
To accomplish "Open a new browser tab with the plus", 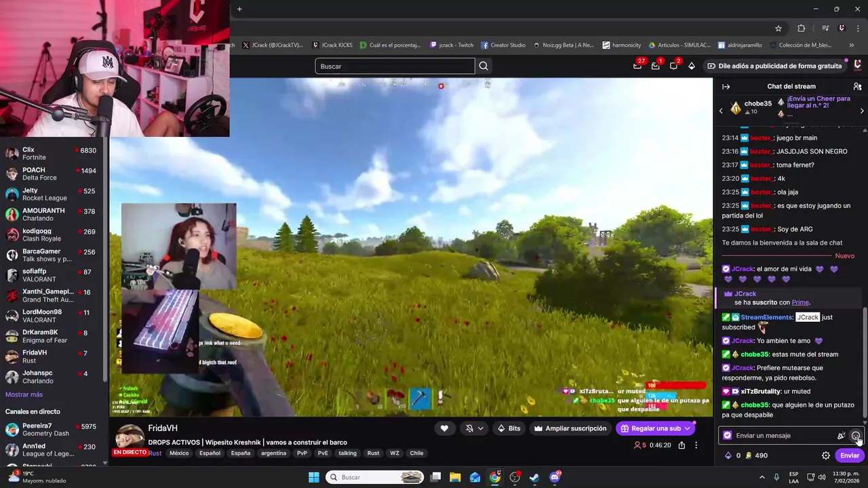I will [x=239, y=9].
